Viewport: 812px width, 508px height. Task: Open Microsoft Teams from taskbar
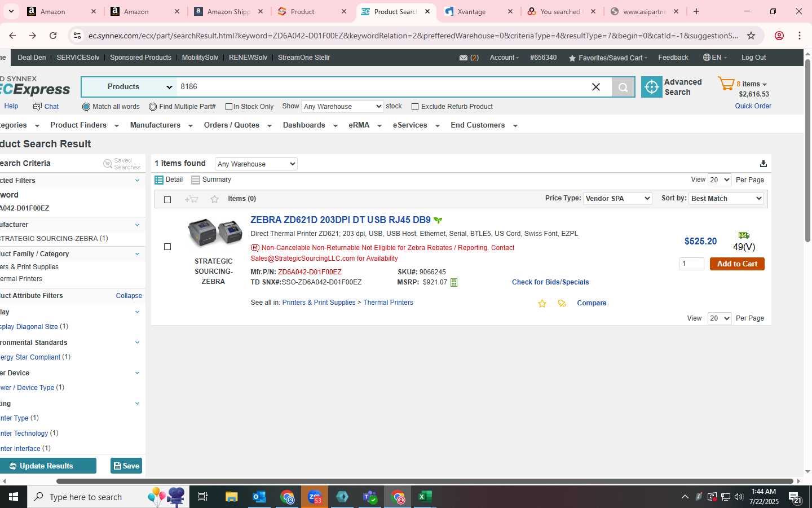370,497
